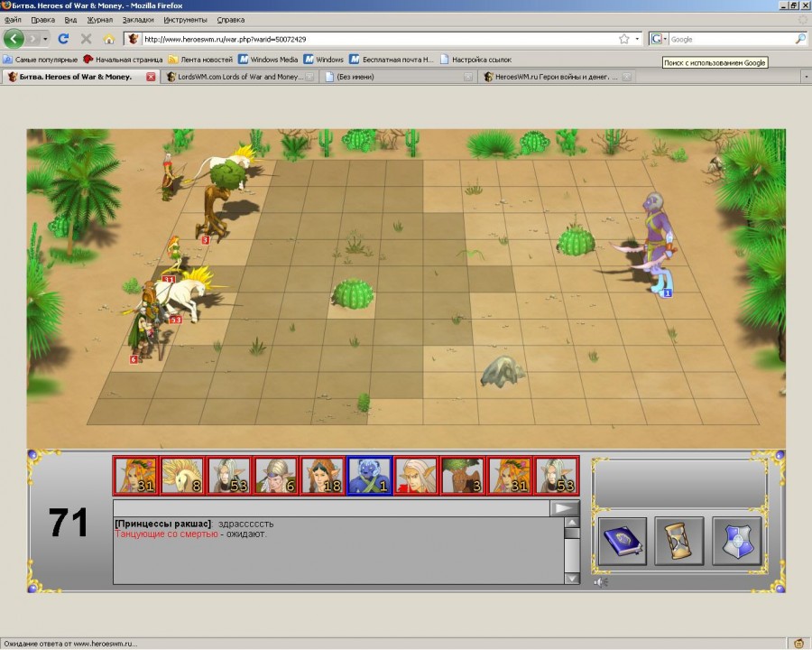812x650 pixels.
Task: Select the treant portrait numbered 3
Action: click(x=463, y=476)
